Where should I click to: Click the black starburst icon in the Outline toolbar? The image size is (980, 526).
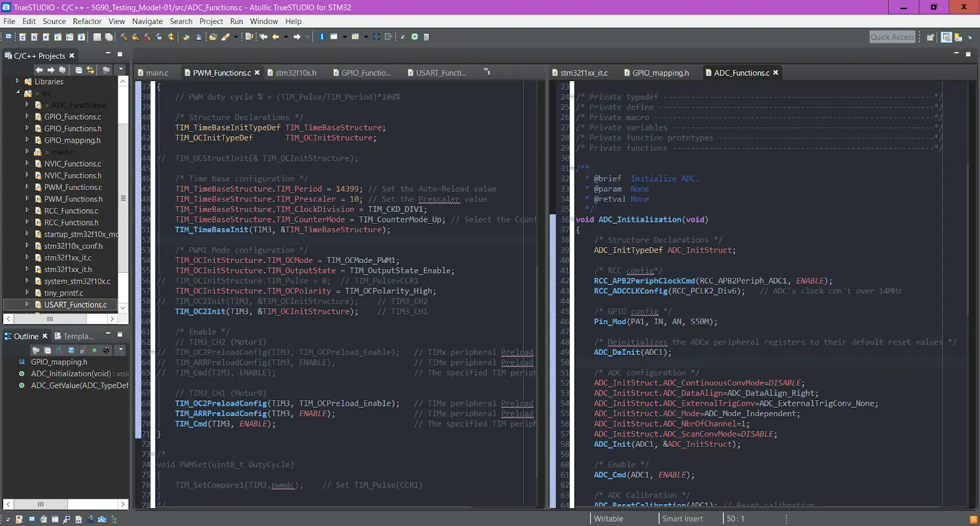click(106, 351)
